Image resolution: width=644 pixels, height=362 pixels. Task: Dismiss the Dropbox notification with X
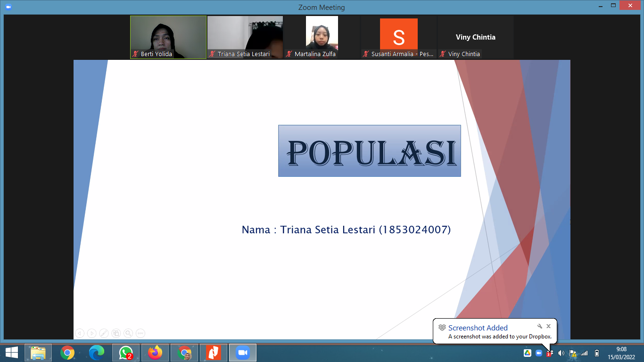click(x=548, y=326)
